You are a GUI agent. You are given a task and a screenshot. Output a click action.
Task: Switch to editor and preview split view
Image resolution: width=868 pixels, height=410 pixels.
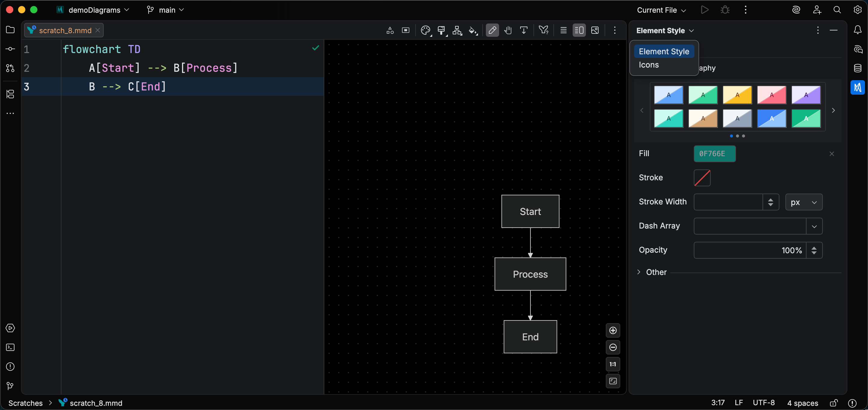579,30
